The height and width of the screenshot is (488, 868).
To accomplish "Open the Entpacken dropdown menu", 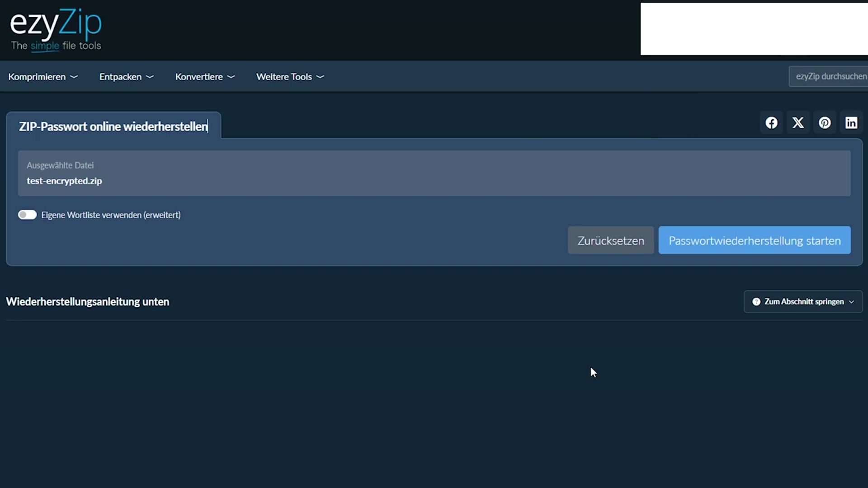I will tap(127, 77).
